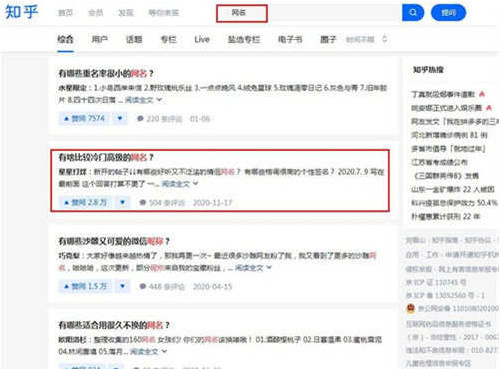Open the 448 comments on third answer
Screen dimensions: 501x369
click(162, 287)
